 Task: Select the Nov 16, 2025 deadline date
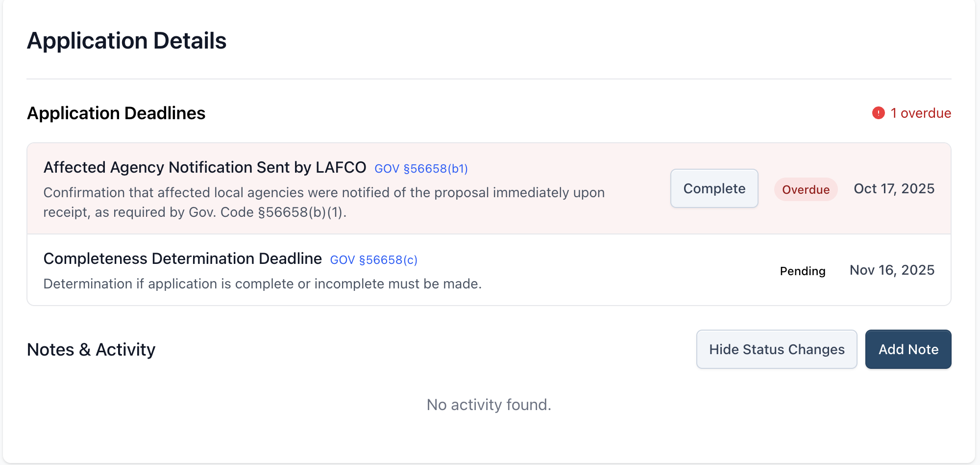[x=892, y=270]
